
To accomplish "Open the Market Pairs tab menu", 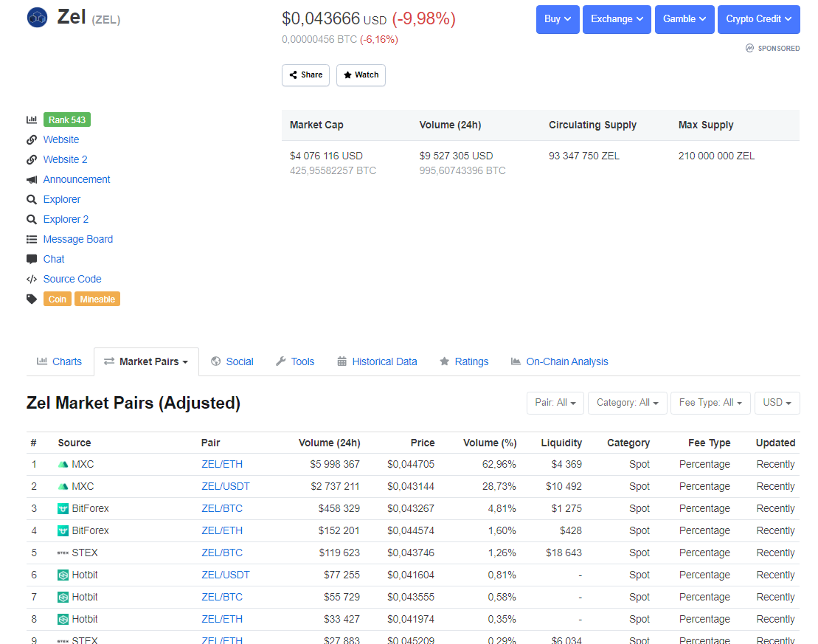I will click(146, 361).
